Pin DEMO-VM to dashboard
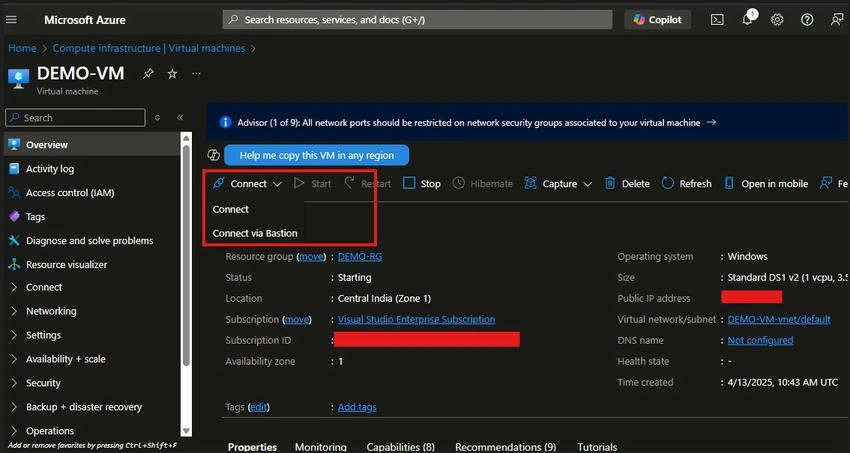The height and width of the screenshot is (453, 850). [x=148, y=74]
